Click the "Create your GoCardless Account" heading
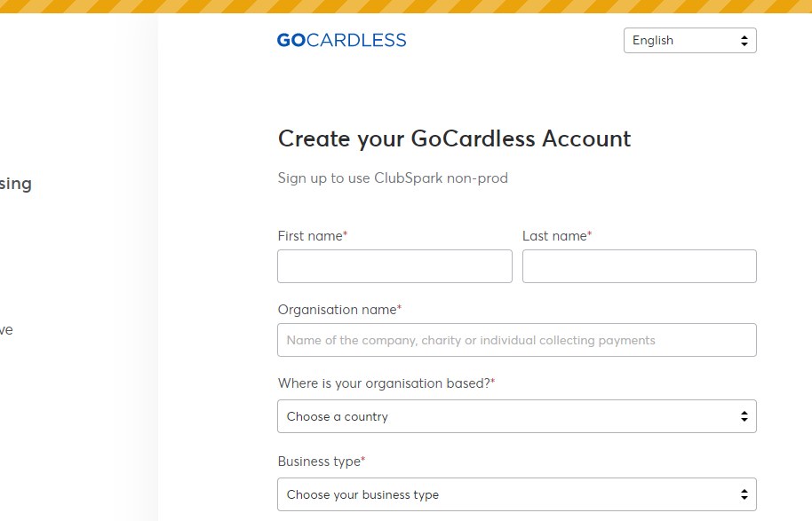The image size is (812, 521). tap(454, 139)
